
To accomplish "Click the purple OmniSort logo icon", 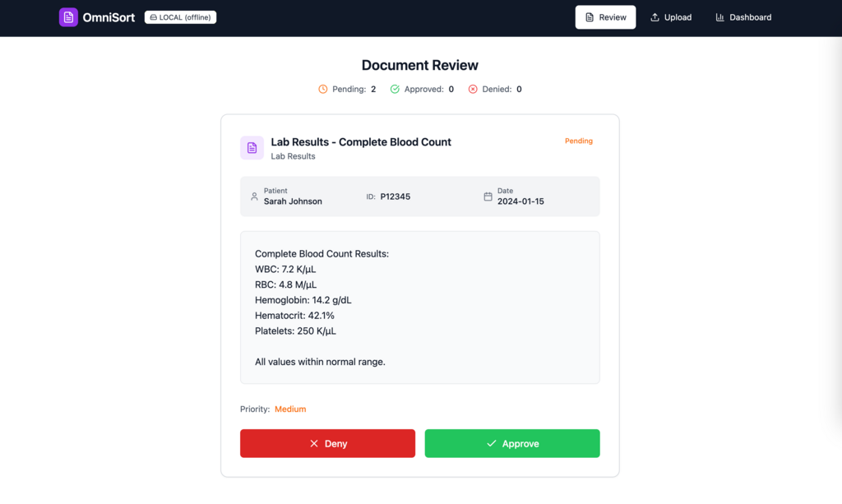I will [x=68, y=17].
